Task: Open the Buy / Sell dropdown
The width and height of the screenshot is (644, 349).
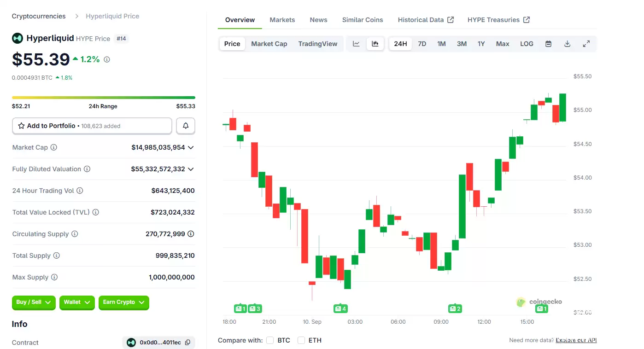Action: click(x=34, y=302)
